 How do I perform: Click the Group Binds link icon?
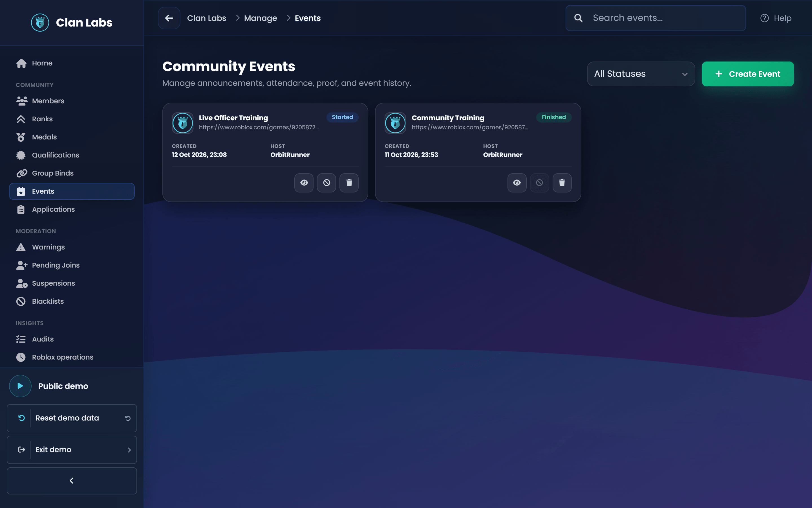tap(21, 173)
